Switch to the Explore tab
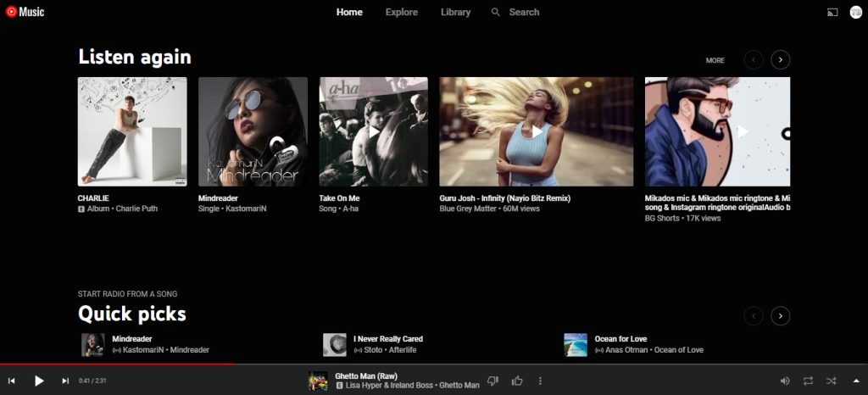This screenshot has height=395, width=868. [x=401, y=12]
